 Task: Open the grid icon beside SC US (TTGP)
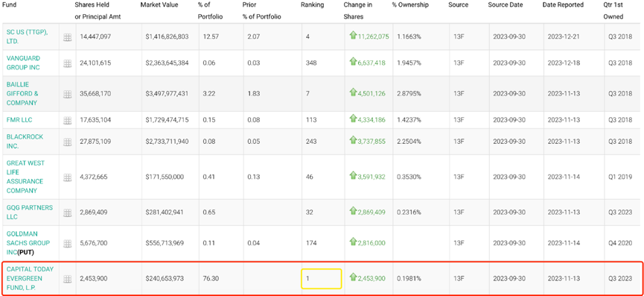(x=67, y=37)
